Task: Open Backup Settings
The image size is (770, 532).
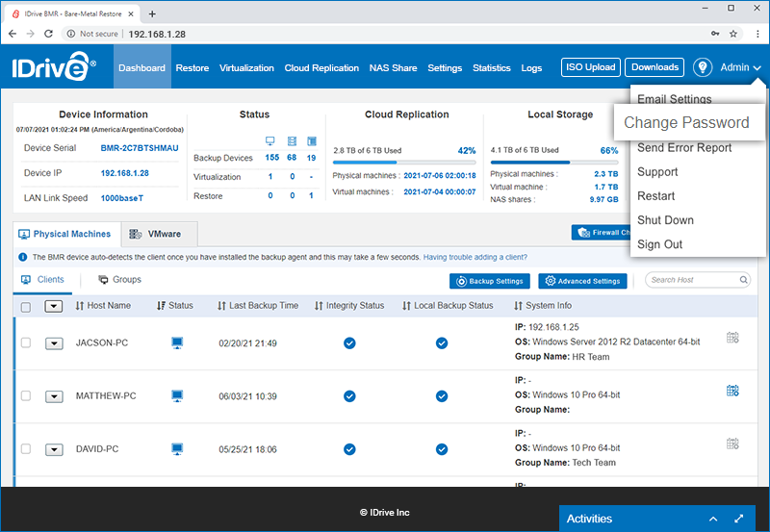Action: click(x=490, y=281)
